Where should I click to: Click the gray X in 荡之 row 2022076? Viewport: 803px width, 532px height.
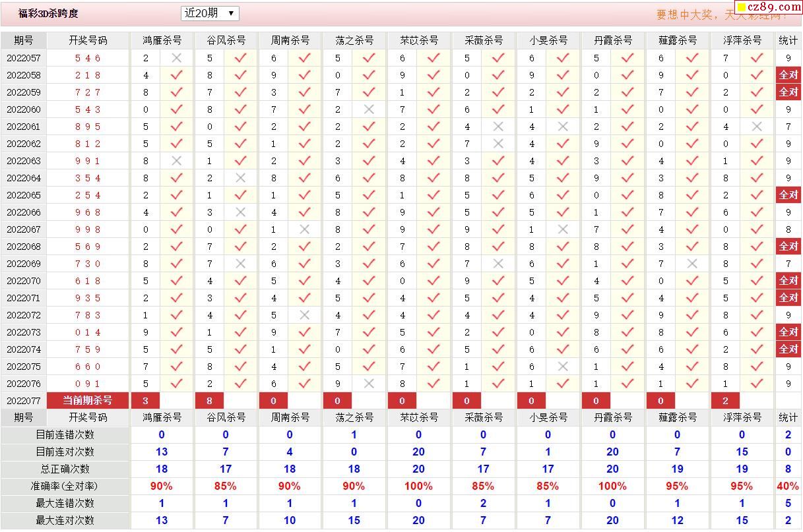coord(369,384)
